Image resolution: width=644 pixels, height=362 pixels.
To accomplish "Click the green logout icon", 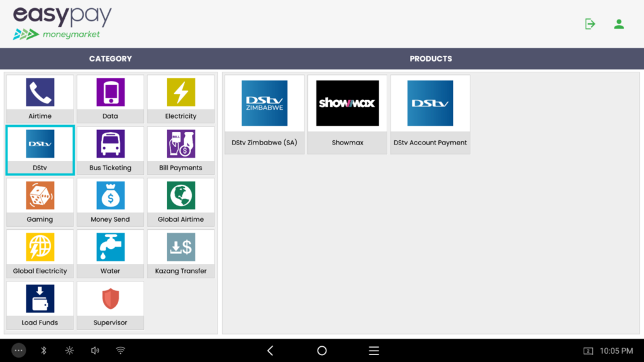I will pos(590,24).
